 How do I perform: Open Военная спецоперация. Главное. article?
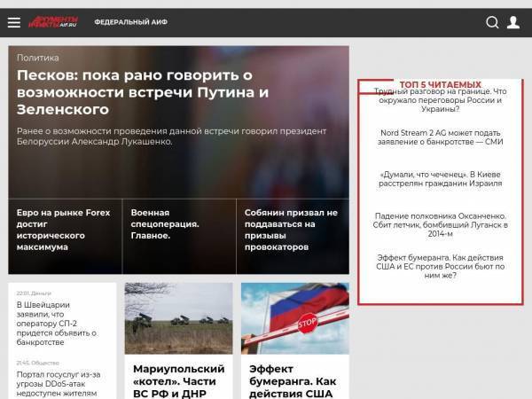pyautogui.click(x=165, y=224)
